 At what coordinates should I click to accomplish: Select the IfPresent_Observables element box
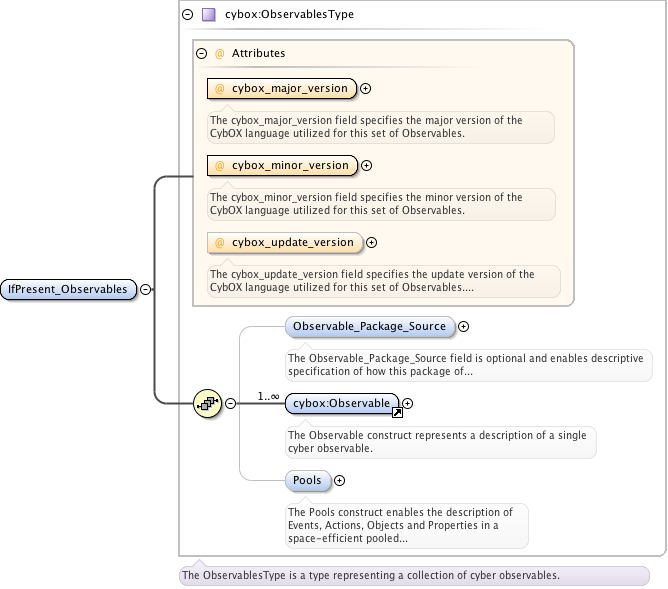[68, 289]
